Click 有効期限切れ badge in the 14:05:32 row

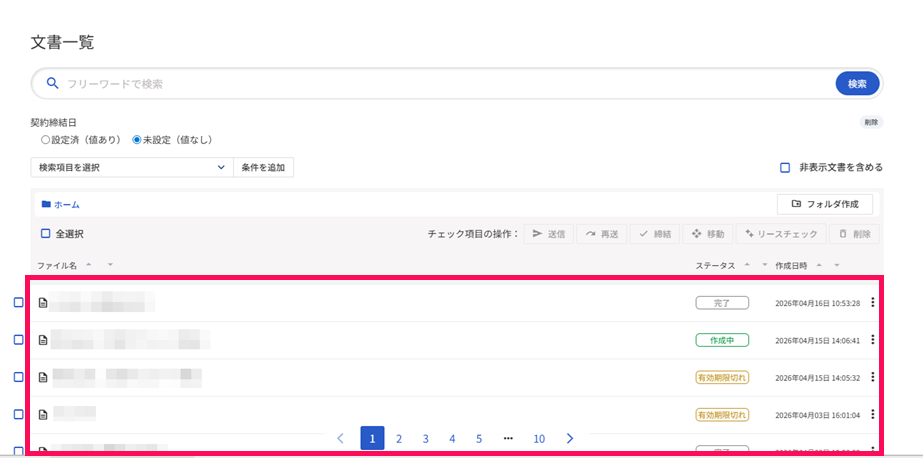coord(722,377)
